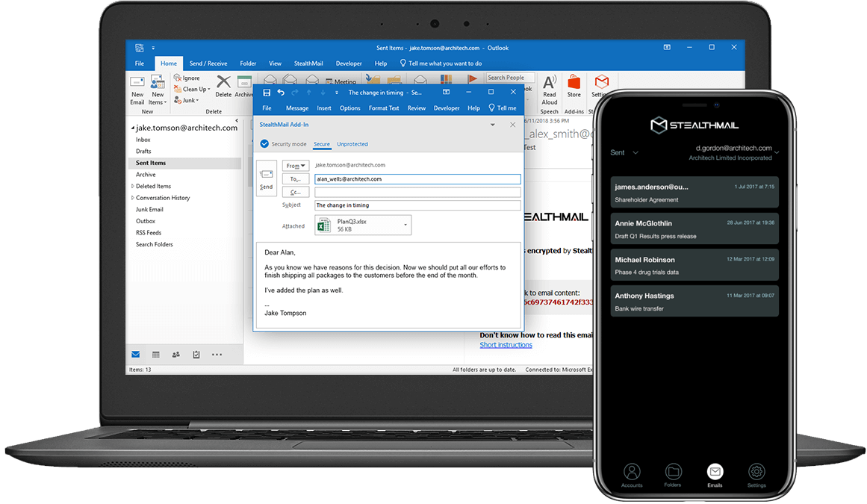This screenshot has height=504, width=867.
Task: Open the StealthMail ribbon tab
Action: [x=308, y=63]
